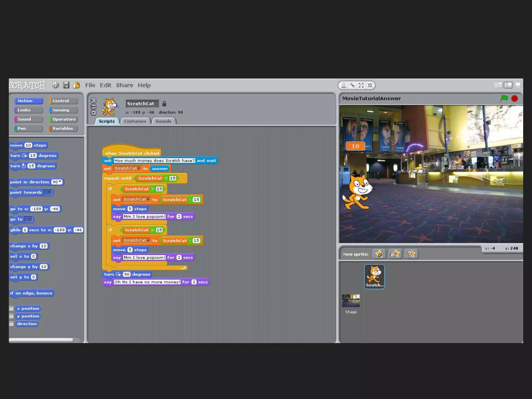Viewport: 532px width, 399px height.
Task: Click the 'turn 90 degrees' script block
Action: (x=127, y=274)
